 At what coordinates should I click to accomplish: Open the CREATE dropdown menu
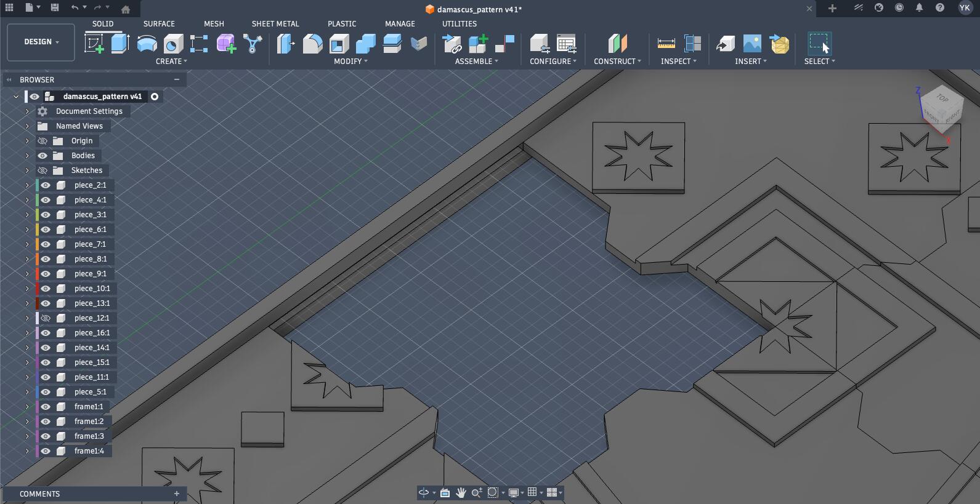coord(171,62)
